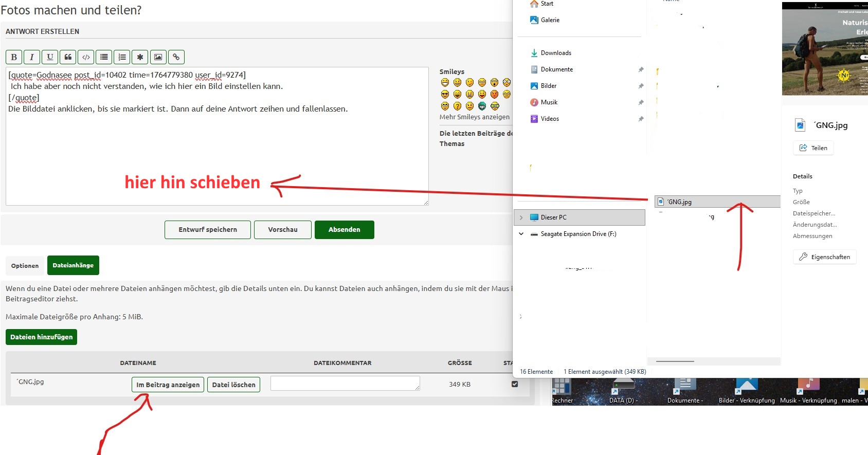The width and height of the screenshot is (868, 455).
Task: Click the Im Beitrag anzeigen button
Action: 168,385
